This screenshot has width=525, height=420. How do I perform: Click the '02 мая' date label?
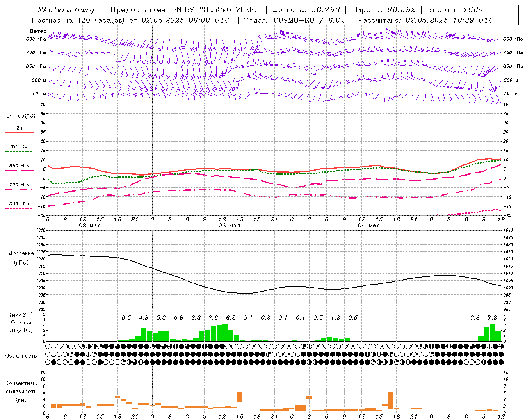click(89, 226)
